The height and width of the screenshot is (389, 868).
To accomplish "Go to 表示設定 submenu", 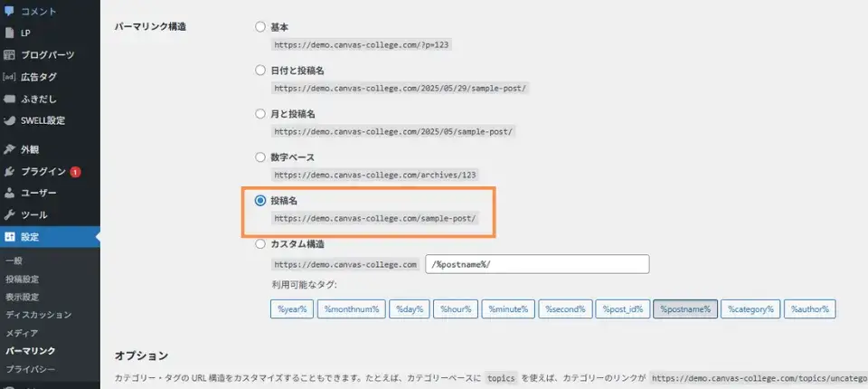I will pos(22,297).
